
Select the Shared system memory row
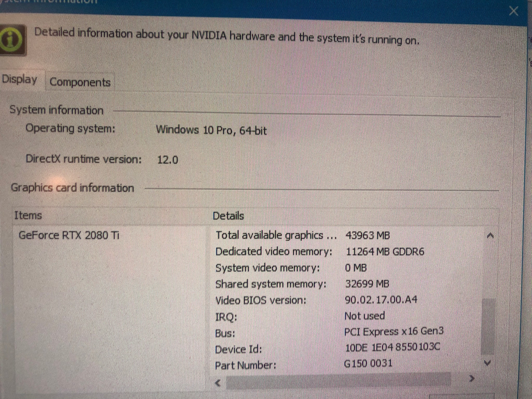click(302, 284)
